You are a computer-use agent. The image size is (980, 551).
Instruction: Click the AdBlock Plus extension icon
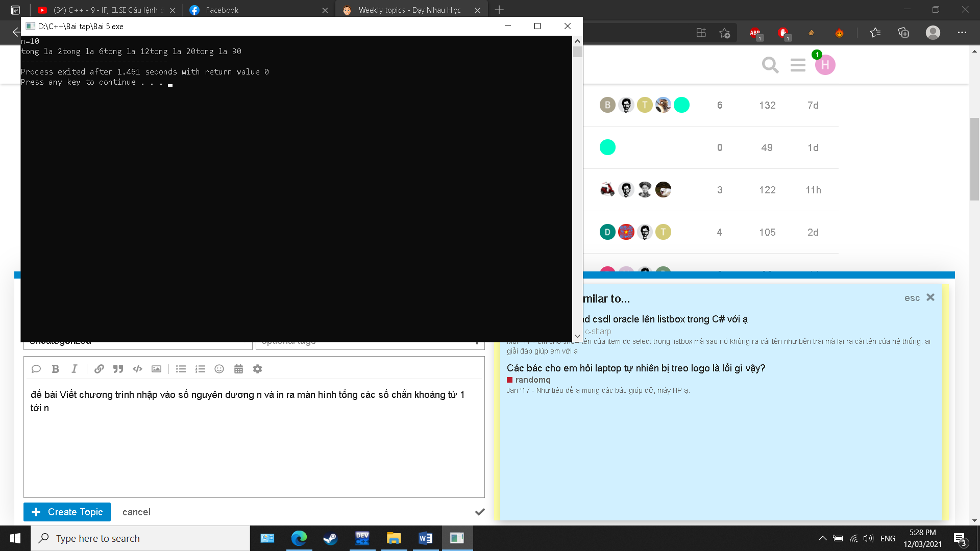pos(755,33)
